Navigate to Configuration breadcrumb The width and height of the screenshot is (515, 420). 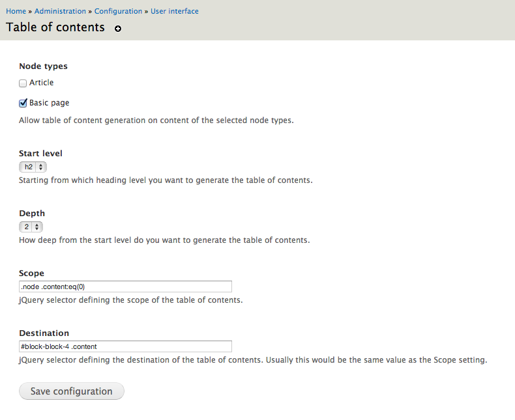pyautogui.click(x=118, y=11)
